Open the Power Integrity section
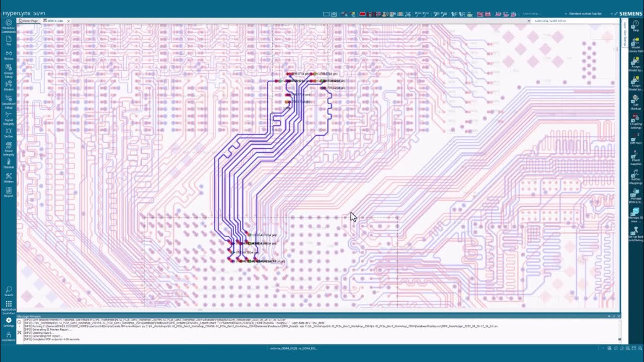This screenshot has width=644, height=362. point(9,149)
